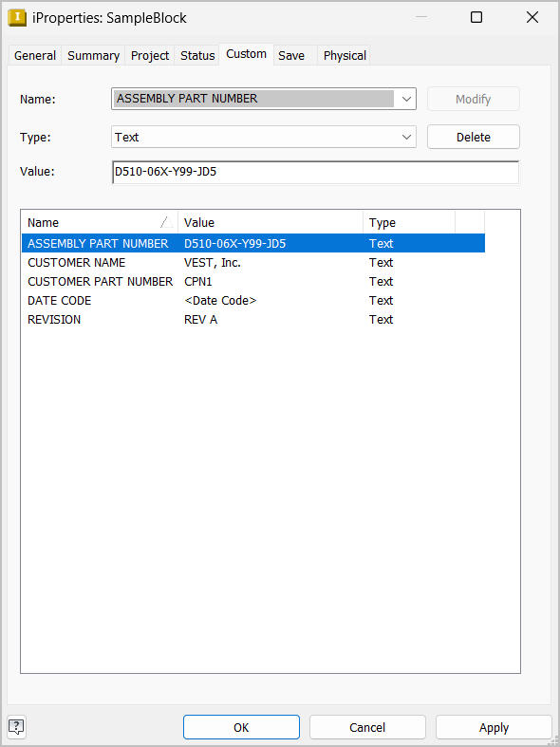Sort by the Name column header
This screenshot has width=560, height=747.
point(100,222)
